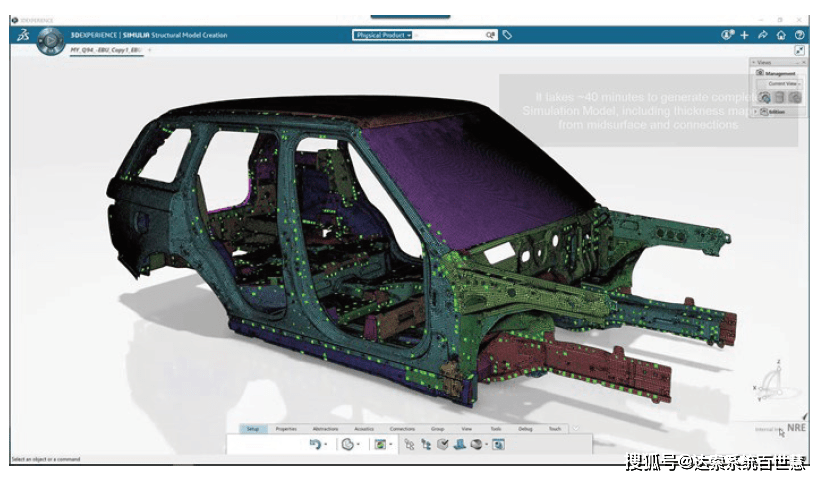Go to home via house icon
The height and width of the screenshot is (480, 822).
[x=780, y=35]
